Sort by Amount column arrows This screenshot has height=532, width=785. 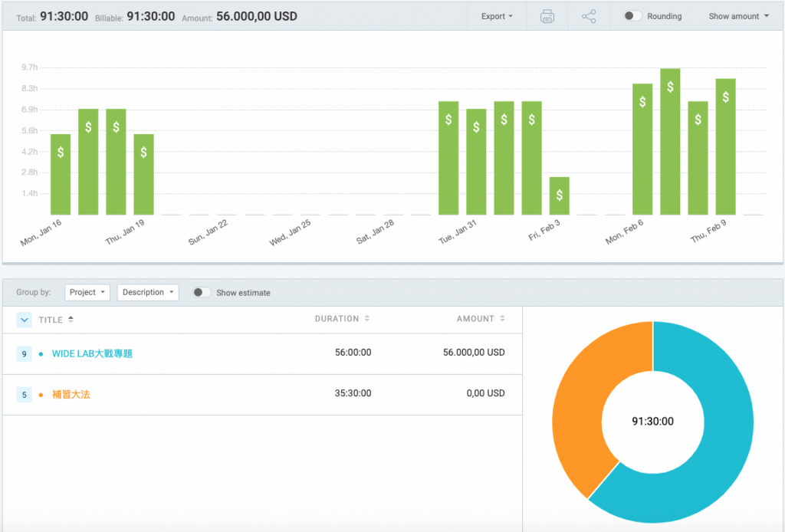(502, 318)
